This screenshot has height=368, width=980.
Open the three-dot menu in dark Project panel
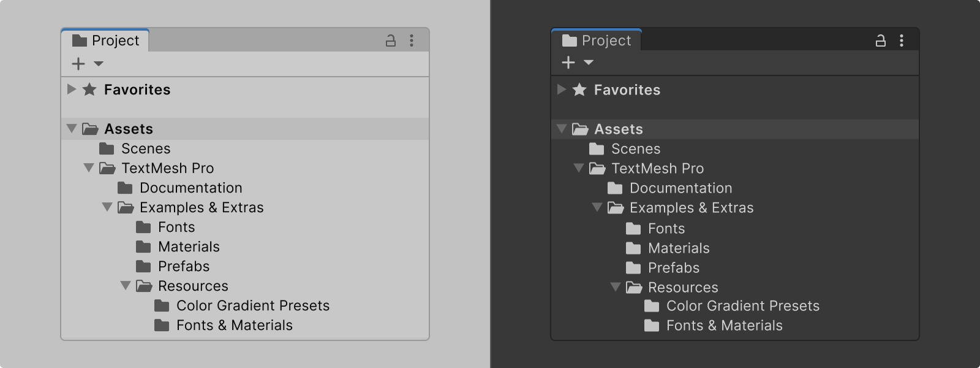coord(901,40)
